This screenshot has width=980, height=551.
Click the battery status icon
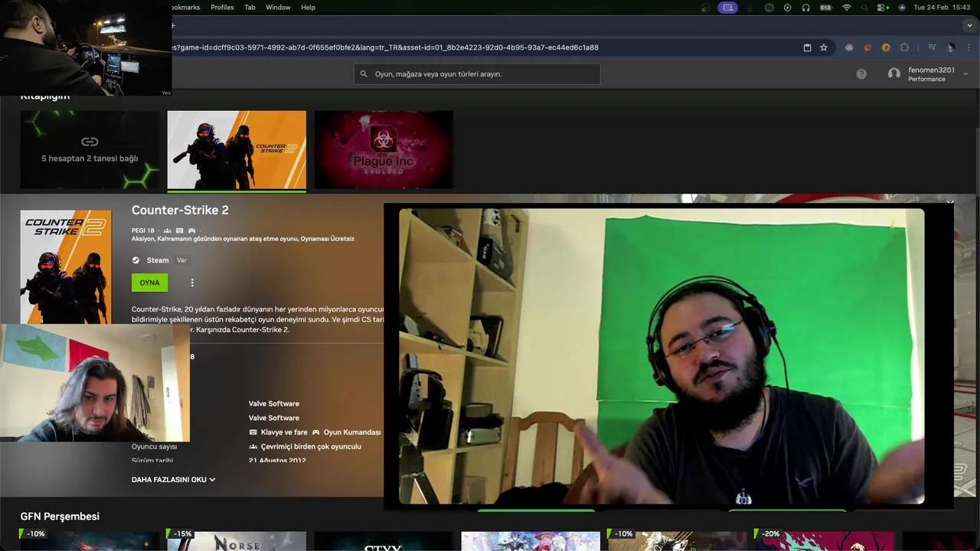pos(826,8)
